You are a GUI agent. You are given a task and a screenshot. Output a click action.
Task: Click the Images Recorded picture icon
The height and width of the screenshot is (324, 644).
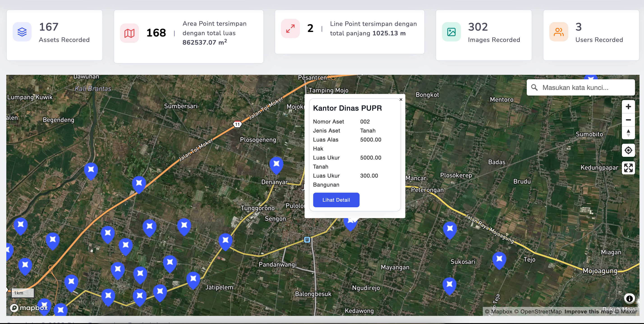coord(451,32)
